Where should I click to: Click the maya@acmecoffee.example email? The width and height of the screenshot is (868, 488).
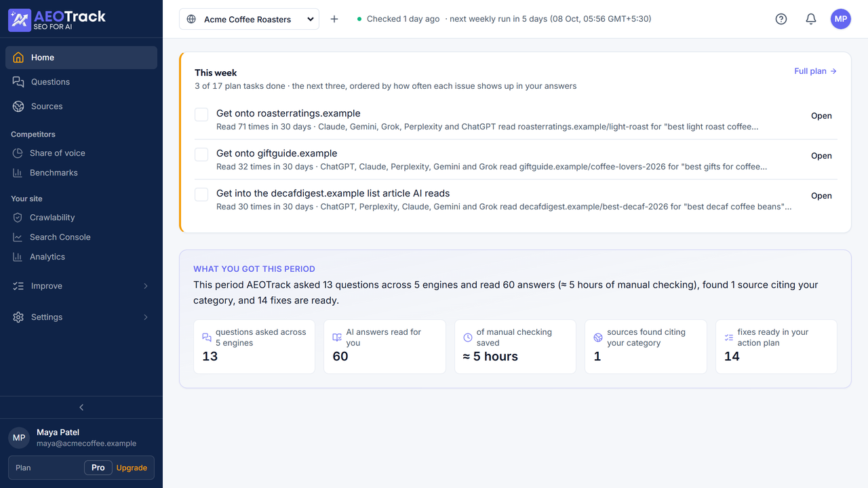point(87,443)
